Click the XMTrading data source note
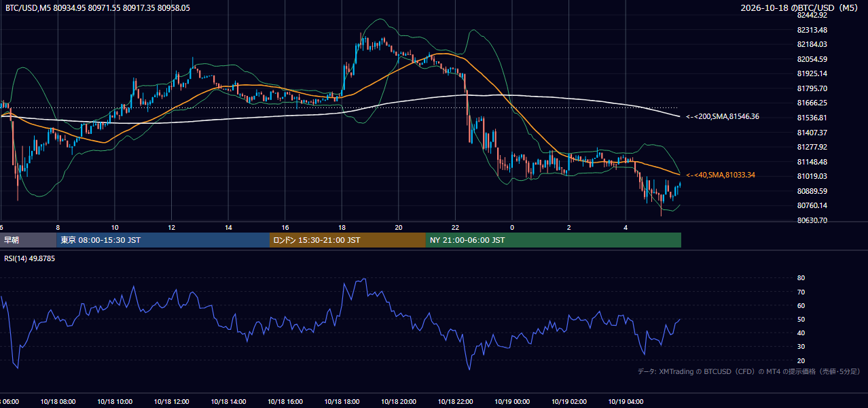This screenshot has height=408, width=868. click(749, 371)
